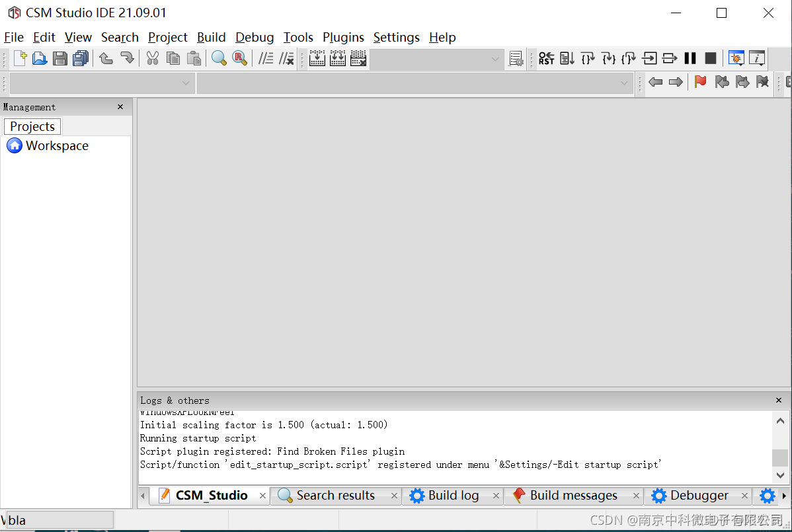This screenshot has width=792, height=532.
Task: Pause the running program
Action: click(690, 58)
